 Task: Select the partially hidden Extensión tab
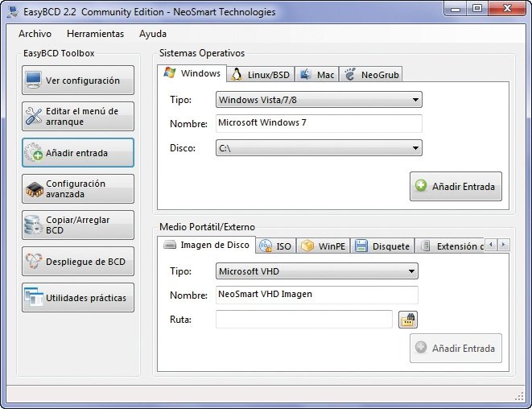point(450,246)
